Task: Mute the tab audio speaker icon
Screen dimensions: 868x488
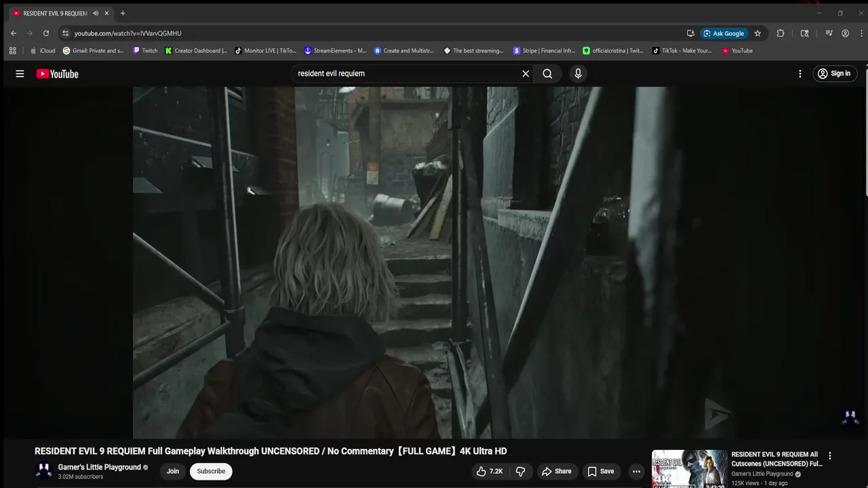Action: (96, 14)
